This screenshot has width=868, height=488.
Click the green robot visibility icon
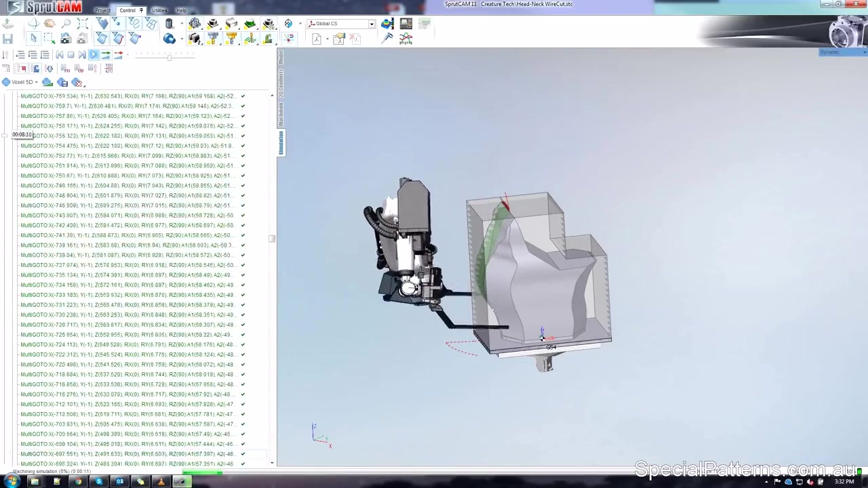click(x=268, y=39)
